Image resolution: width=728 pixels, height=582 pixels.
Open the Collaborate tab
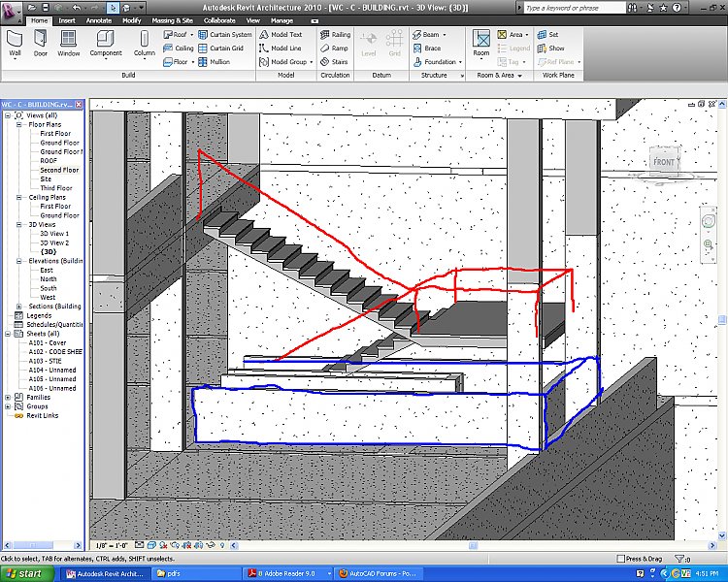coord(219,20)
